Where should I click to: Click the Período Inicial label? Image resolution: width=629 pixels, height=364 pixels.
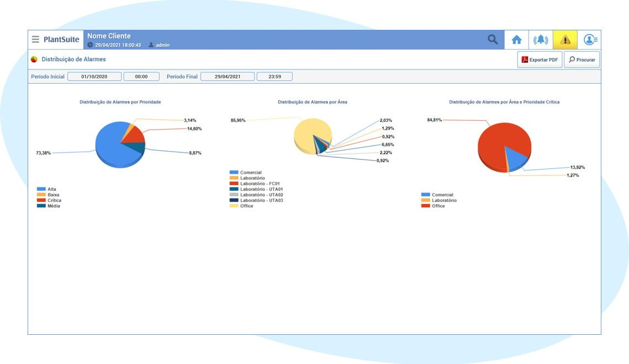(48, 77)
